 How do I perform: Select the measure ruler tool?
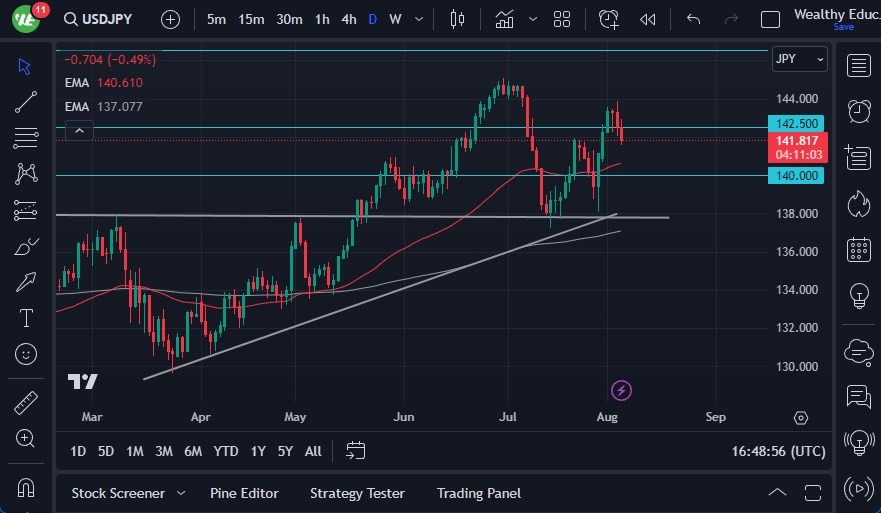click(x=26, y=403)
